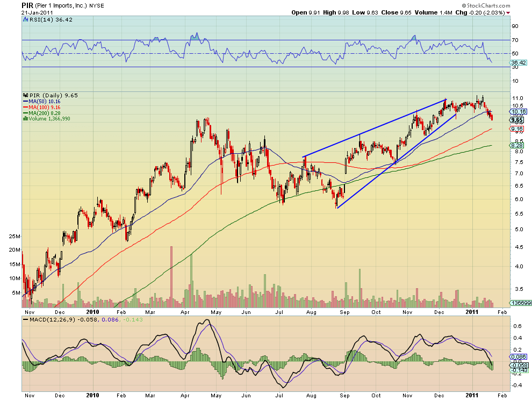This screenshot has width=532, height=400.
Task: Click the 10 level on the RSI axis
Action: click(x=515, y=81)
